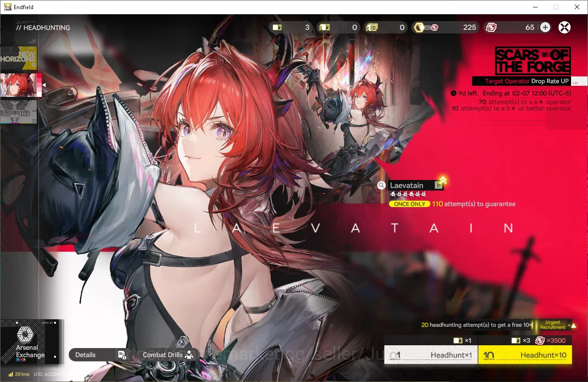Add more currency with the plus icon

tap(545, 28)
